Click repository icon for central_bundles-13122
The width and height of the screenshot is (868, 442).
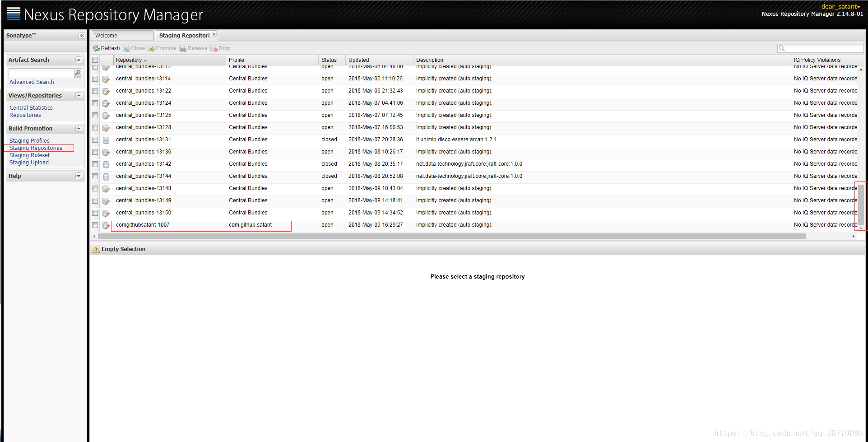click(106, 91)
